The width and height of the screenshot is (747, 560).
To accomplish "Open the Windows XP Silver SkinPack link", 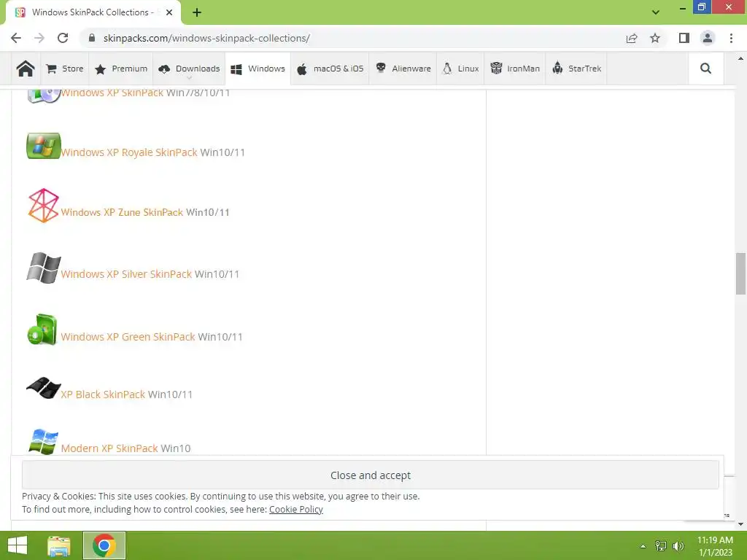I will [x=126, y=274].
